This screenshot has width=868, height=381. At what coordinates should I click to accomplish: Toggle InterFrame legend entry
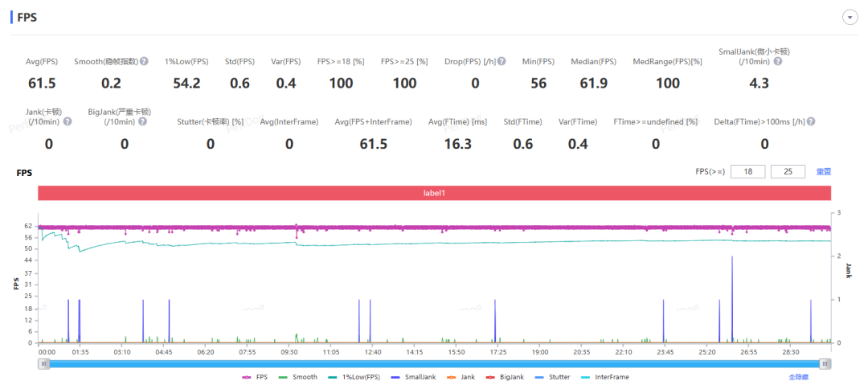(x=606, y=377)
